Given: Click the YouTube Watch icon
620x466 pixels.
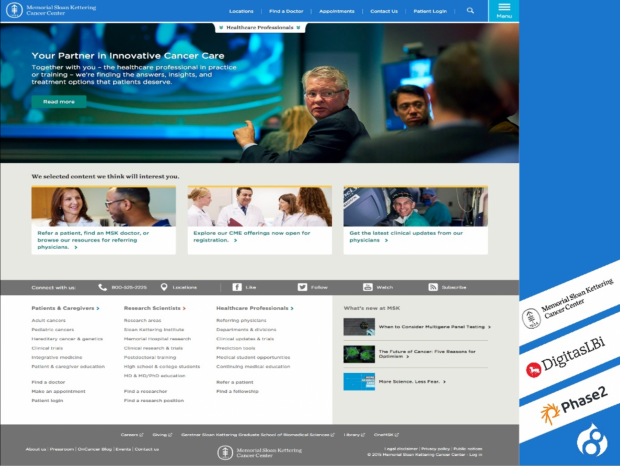Looking at the screenshot, I should tap(368, 287).
